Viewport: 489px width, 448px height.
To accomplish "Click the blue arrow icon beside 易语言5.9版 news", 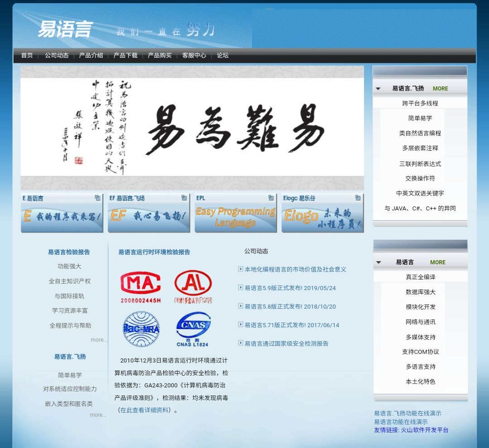I will tap(240, 288).
